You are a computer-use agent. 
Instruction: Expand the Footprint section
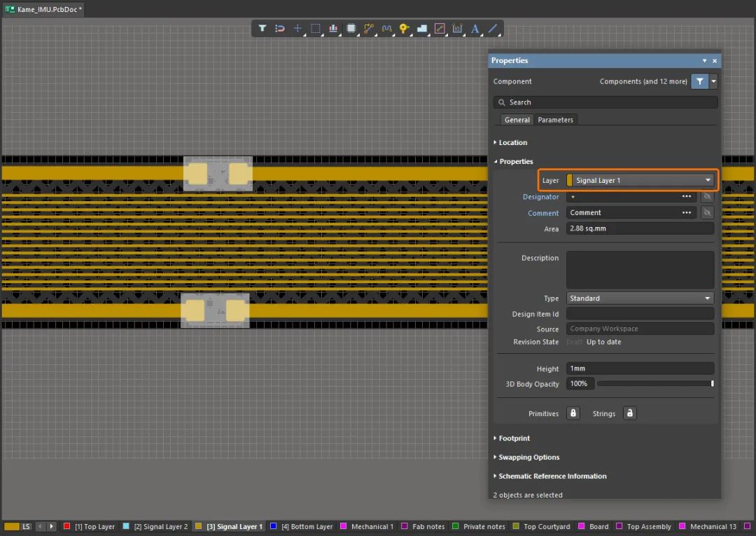(514, 439)
